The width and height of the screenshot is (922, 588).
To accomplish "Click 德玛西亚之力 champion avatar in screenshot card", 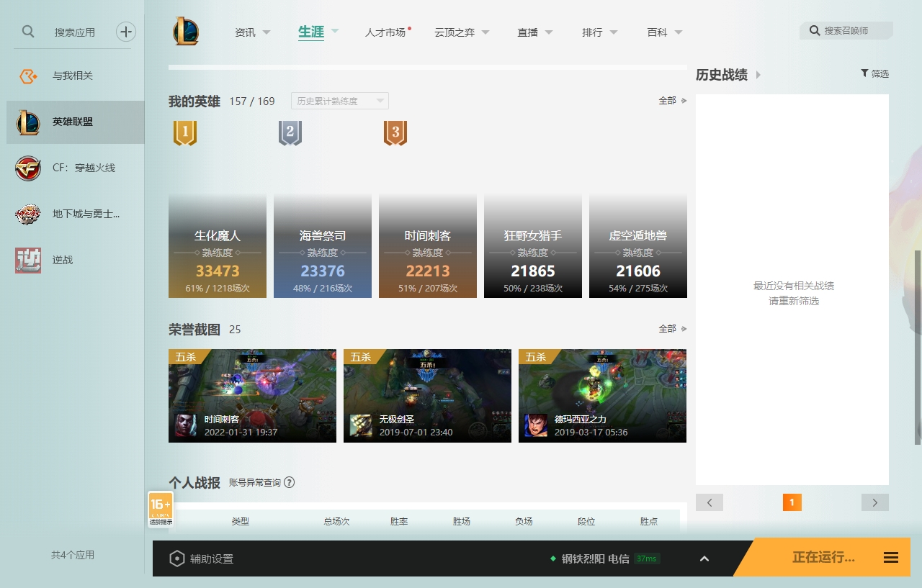I will (x=536, y=425).
